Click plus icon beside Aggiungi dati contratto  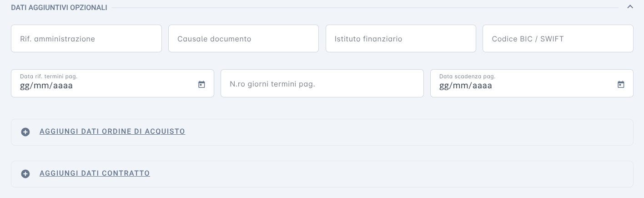point(25,174)
